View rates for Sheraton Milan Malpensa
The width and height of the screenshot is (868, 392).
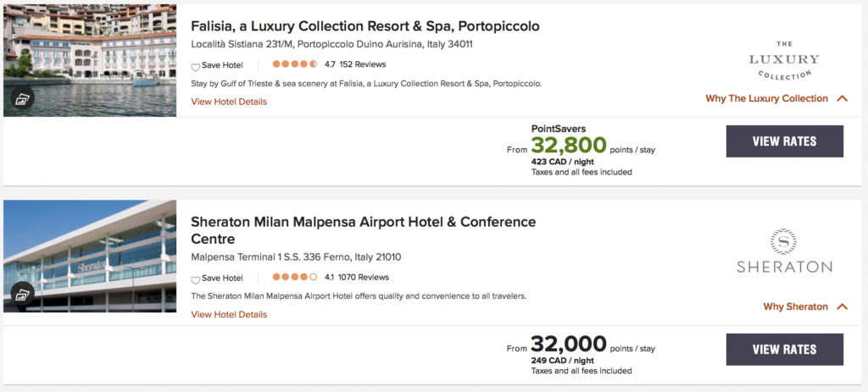coord(784,349)
